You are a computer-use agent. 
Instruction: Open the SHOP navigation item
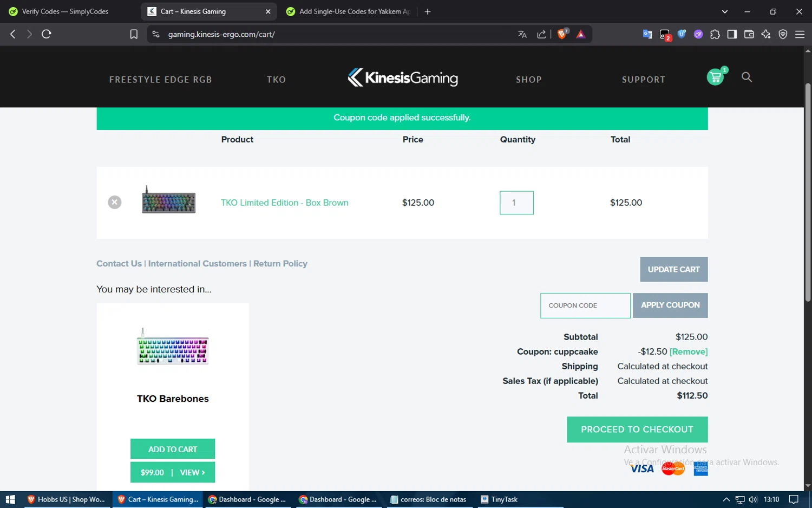[x=529, y=80]
